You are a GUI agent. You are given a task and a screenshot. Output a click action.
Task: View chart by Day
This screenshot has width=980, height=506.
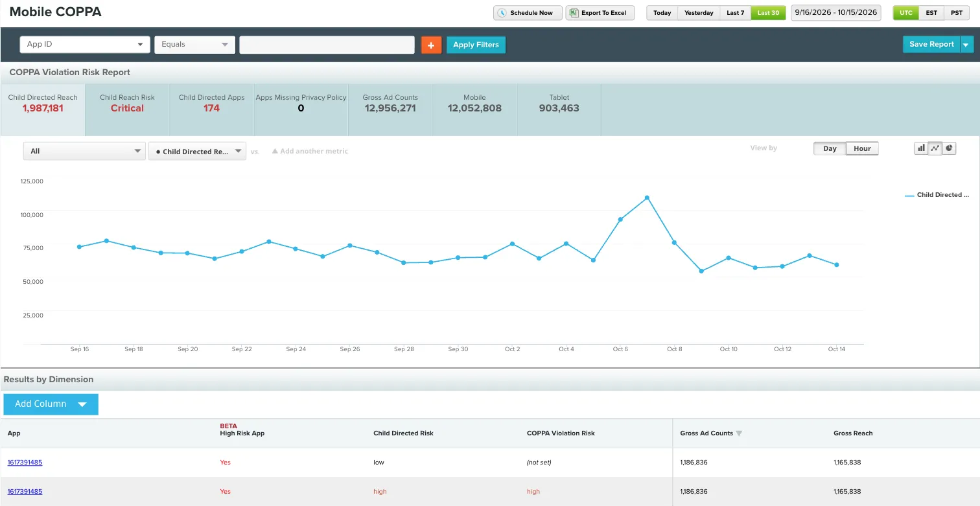830,148
